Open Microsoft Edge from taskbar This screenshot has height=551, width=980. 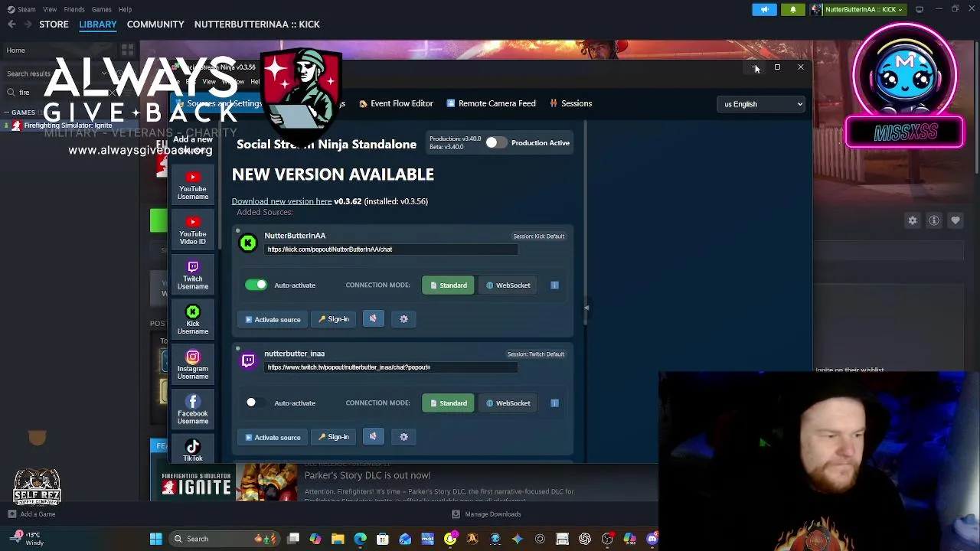point(360,539)
